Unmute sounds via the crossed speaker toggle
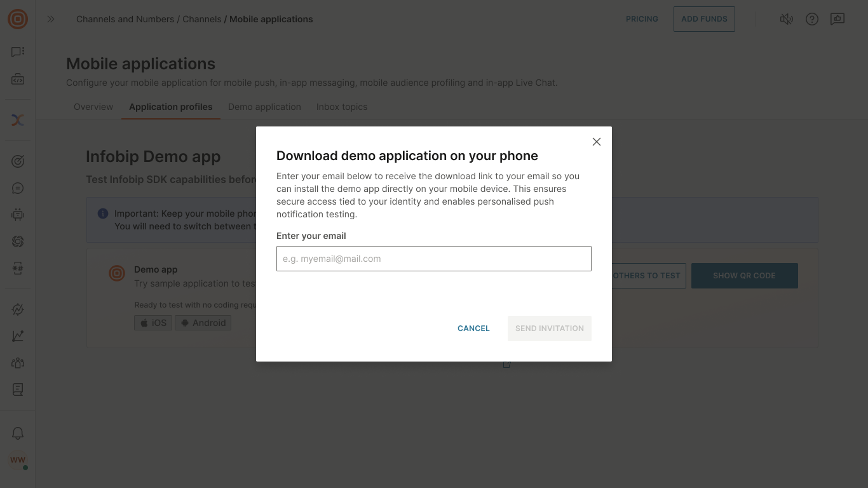 787,19
